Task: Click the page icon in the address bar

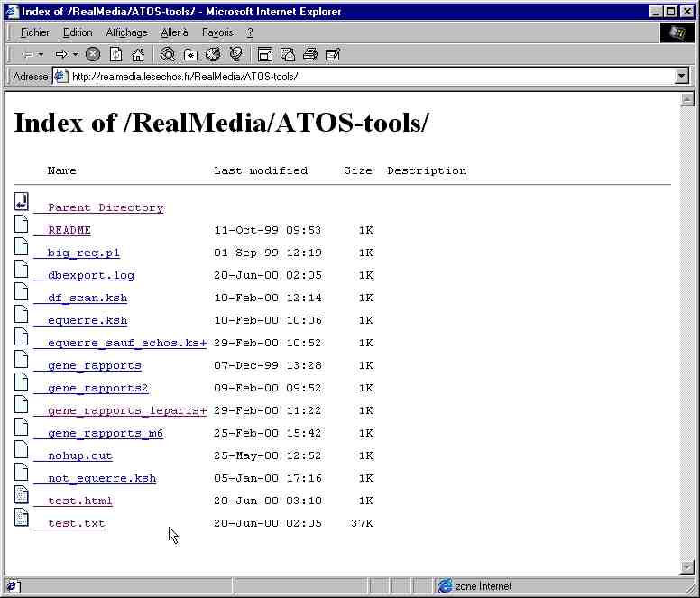Action: coord(60,77)
